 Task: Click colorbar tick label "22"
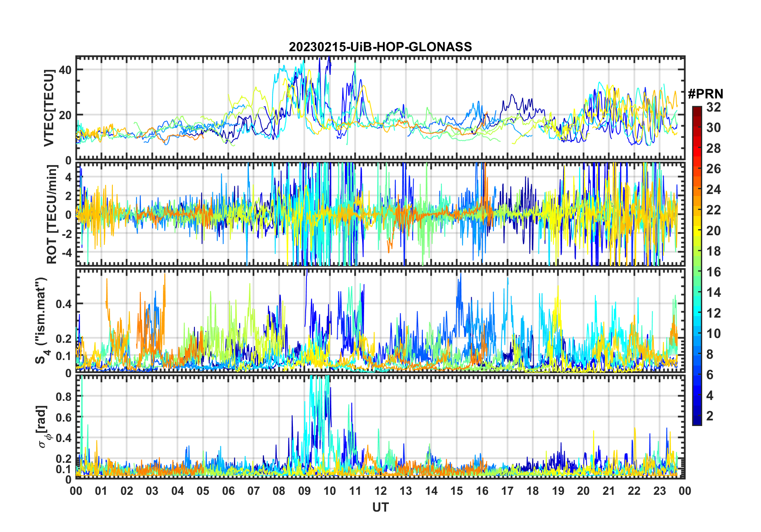(713, 210)
